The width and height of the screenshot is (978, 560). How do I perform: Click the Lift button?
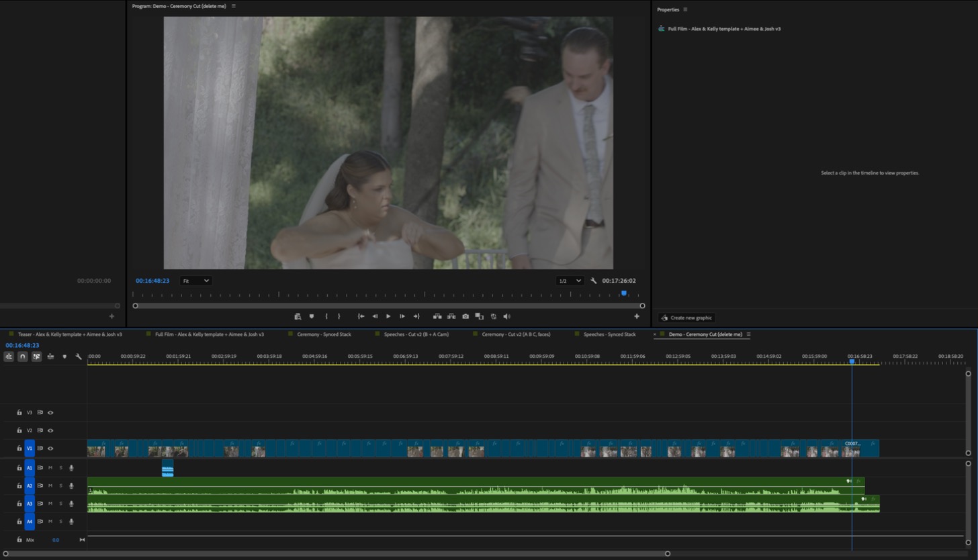pos(437,316)
